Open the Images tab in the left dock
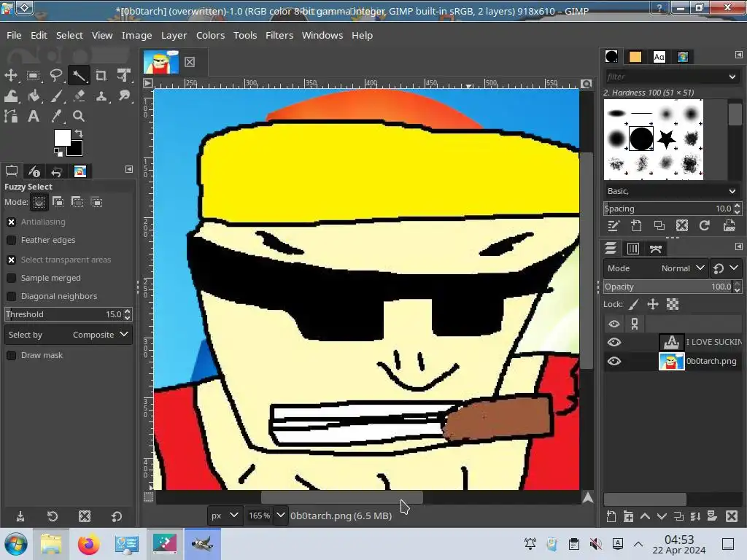 click(80, 171)
